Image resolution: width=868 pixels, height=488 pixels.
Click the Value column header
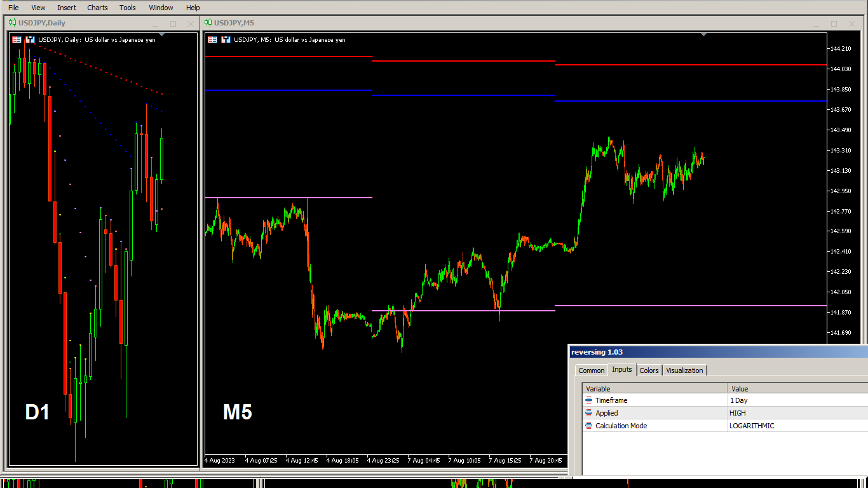point(797,388)
